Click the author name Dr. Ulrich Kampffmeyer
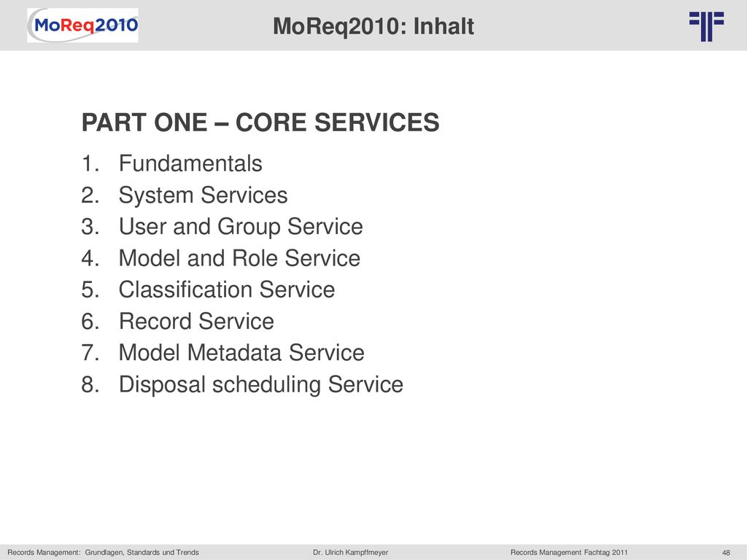 351,553
